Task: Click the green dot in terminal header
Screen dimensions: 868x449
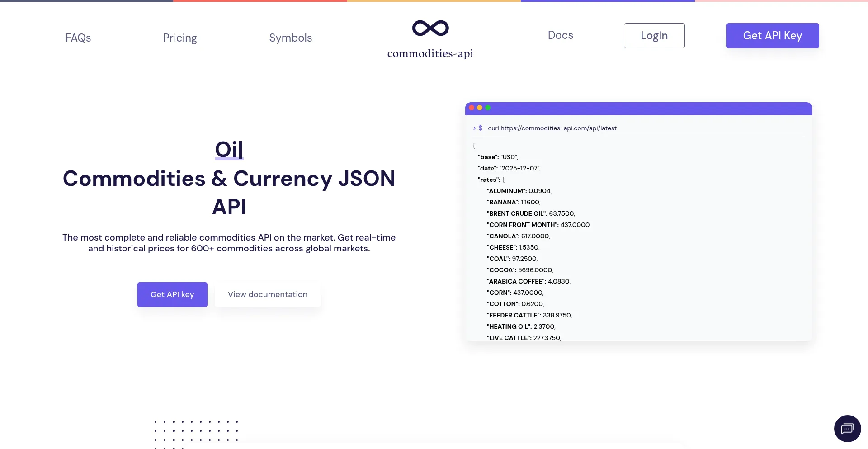Action: (488, 108)
